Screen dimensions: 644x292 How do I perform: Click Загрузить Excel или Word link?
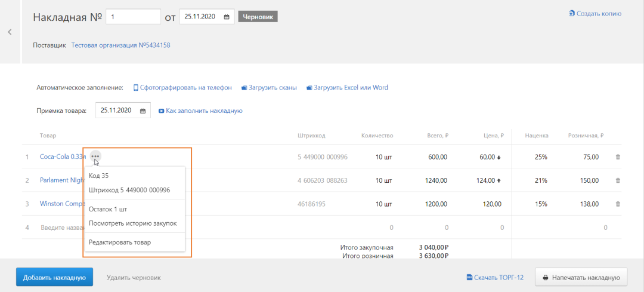click(x=347, y=88)
